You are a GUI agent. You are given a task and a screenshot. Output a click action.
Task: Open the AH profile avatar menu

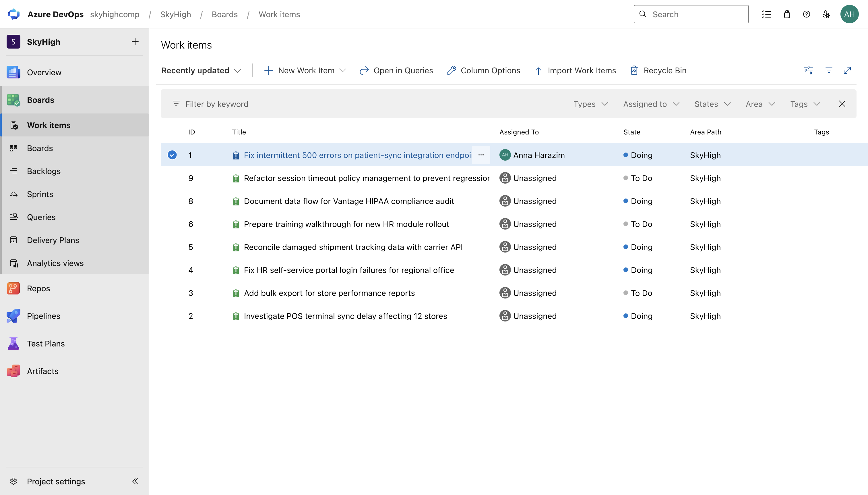tap(849, 14)
